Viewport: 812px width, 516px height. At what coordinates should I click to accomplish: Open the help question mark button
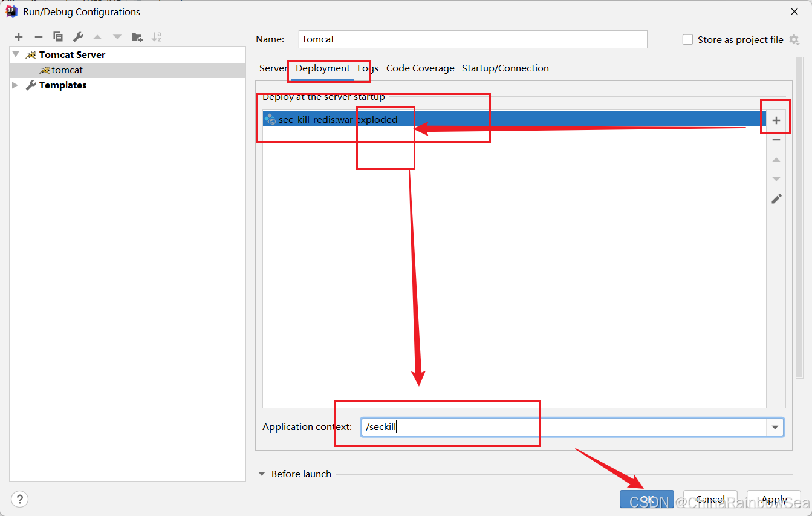tap(20, 499)
